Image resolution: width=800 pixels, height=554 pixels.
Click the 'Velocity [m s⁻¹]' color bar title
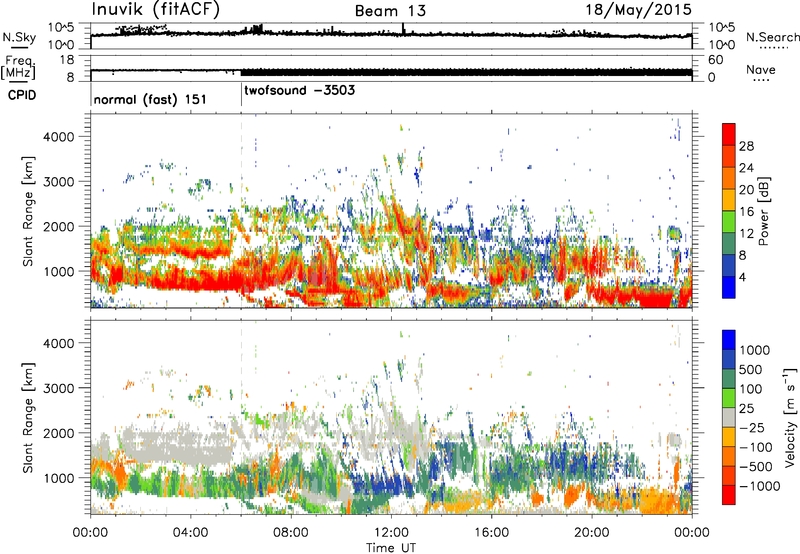791,417
